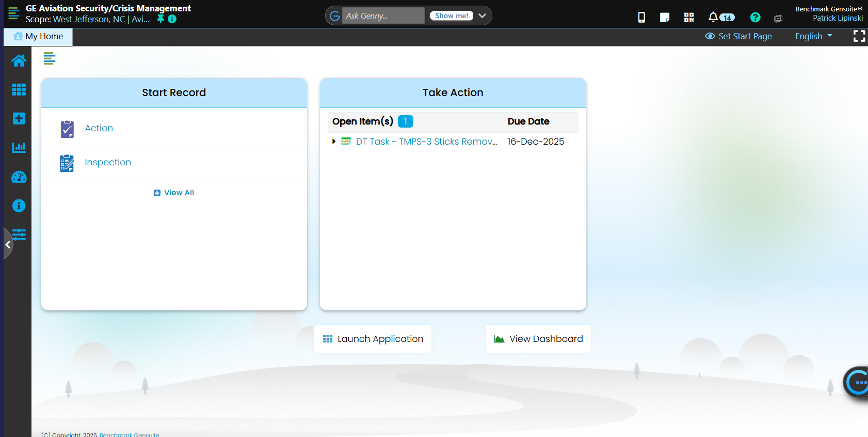
Task: Collapse the left sidebar arrow handle
Action: pyautogui.click(x=8, y=244)
